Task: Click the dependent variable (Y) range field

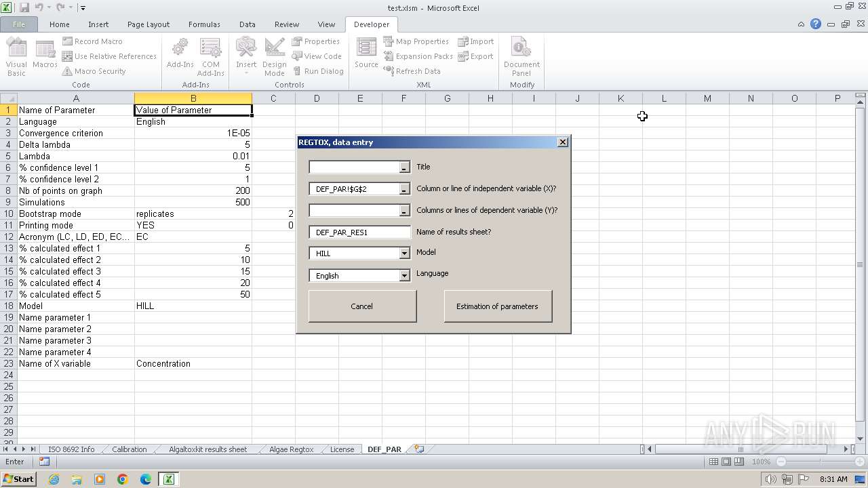Action: point(354,211)
